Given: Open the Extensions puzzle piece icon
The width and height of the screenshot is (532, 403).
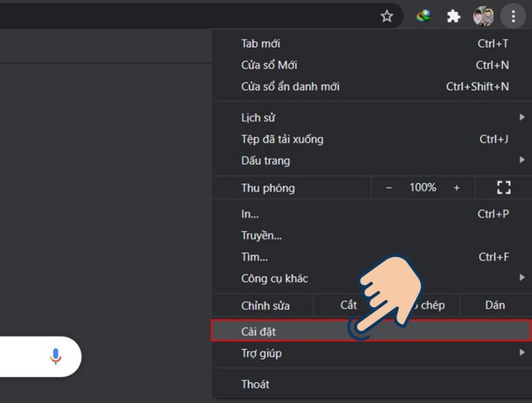Looking at the screenshot, I should (453, 16).
